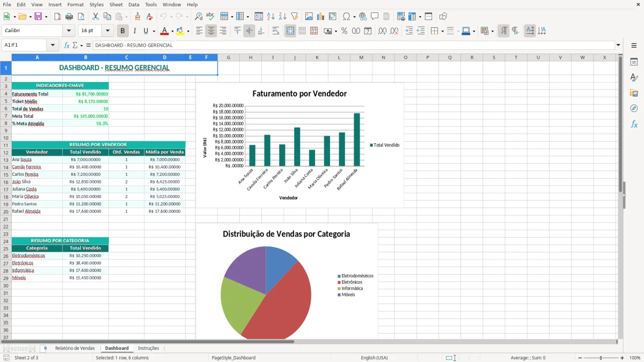The image size is (644, 362).
Task: Click English (USA) language in status bar
Action: pyautogui.click(x=374, y=358)
